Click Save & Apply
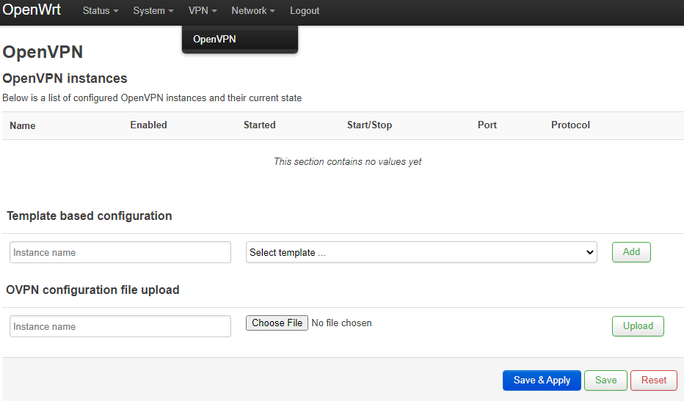The image size is (684, 401). (x=542, y=380)
